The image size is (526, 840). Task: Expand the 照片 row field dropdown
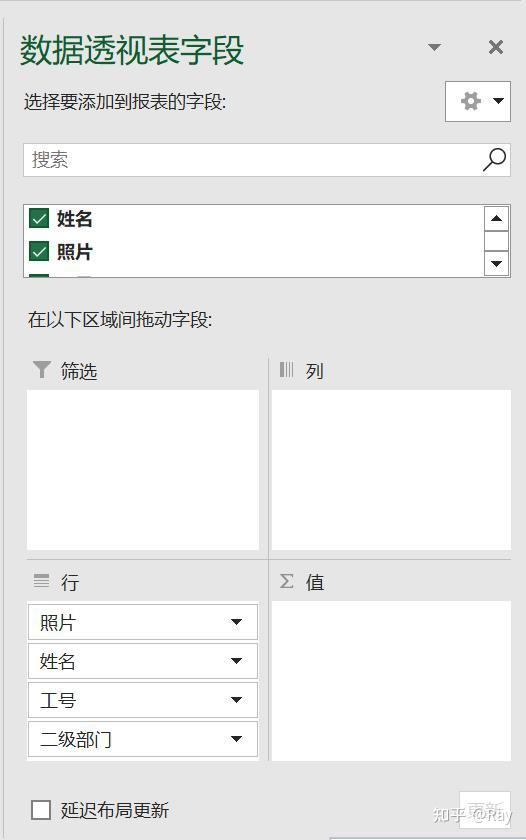tap(236, 622)
